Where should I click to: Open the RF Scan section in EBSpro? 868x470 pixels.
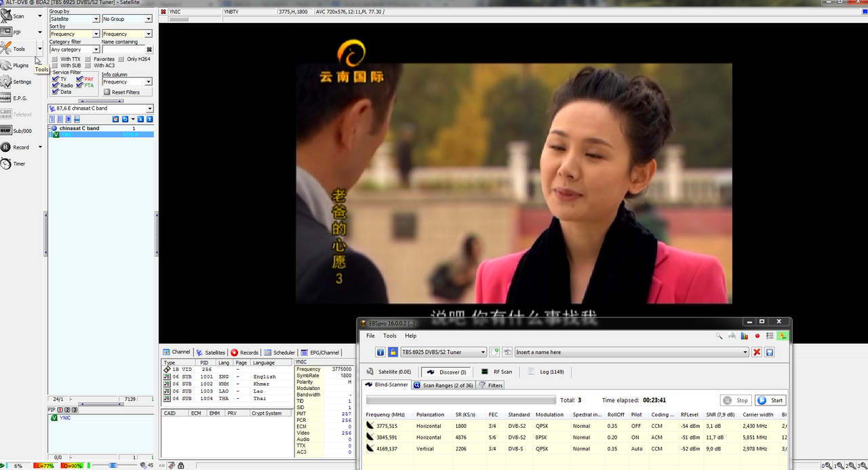[x=497, y=372]
